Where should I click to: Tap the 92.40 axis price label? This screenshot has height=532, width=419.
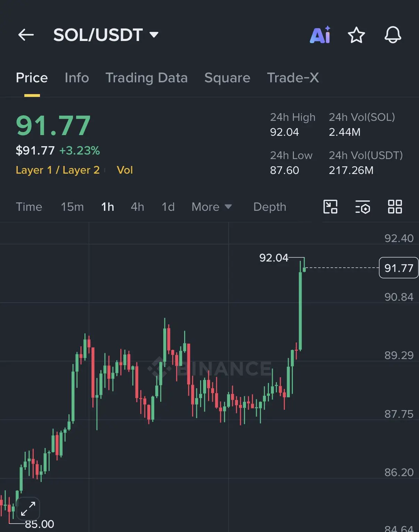tap(399, 239)
